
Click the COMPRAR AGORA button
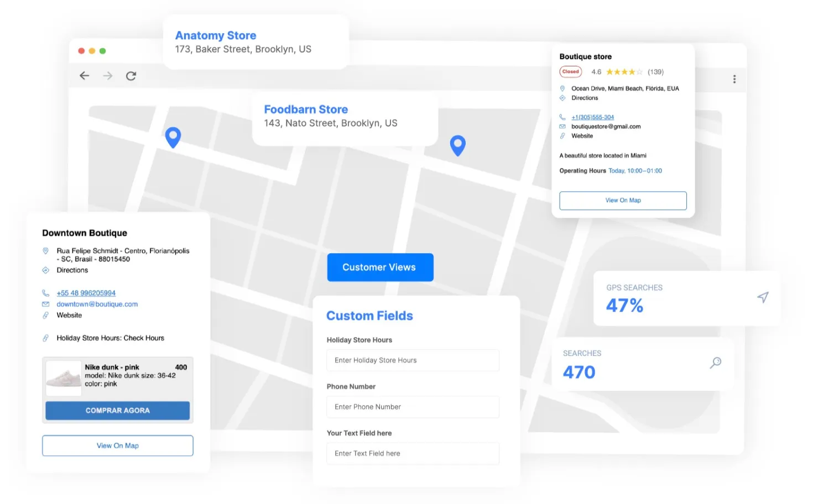118,411
